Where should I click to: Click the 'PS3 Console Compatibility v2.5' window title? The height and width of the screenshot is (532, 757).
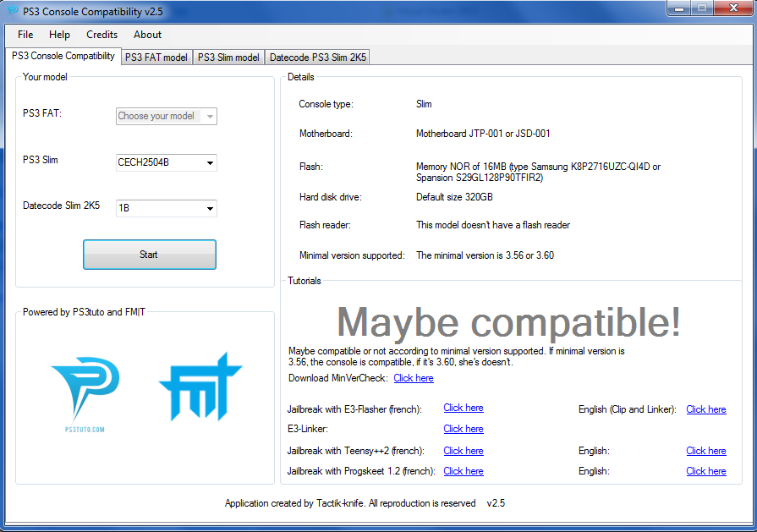[x=93, y=12]
